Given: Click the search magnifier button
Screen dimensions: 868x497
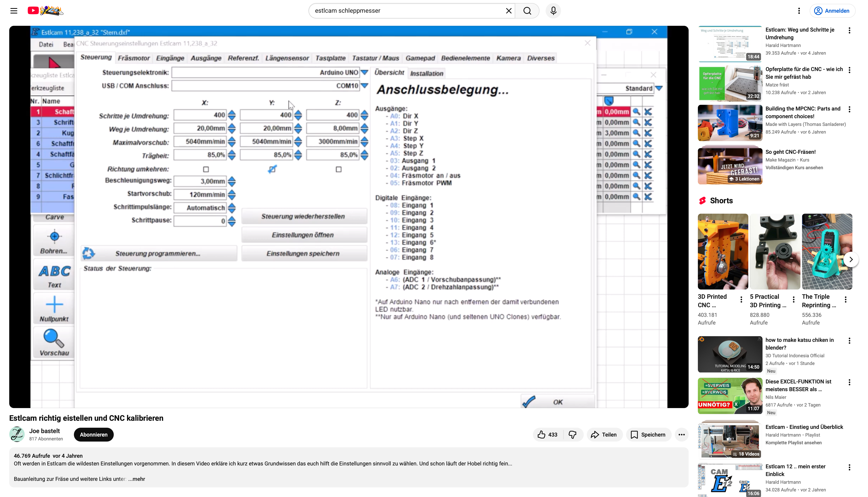Looking at the screenshot, I should click(527, 11).
